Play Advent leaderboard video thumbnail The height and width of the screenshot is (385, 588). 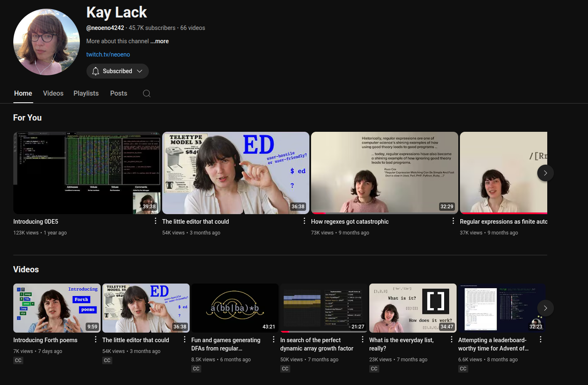(502, 308)
